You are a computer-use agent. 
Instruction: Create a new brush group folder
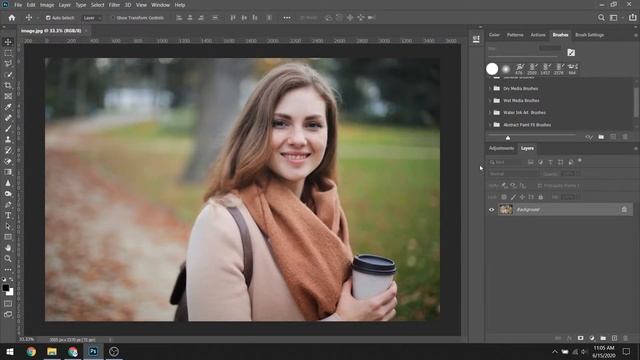click(x=601, y=137)
